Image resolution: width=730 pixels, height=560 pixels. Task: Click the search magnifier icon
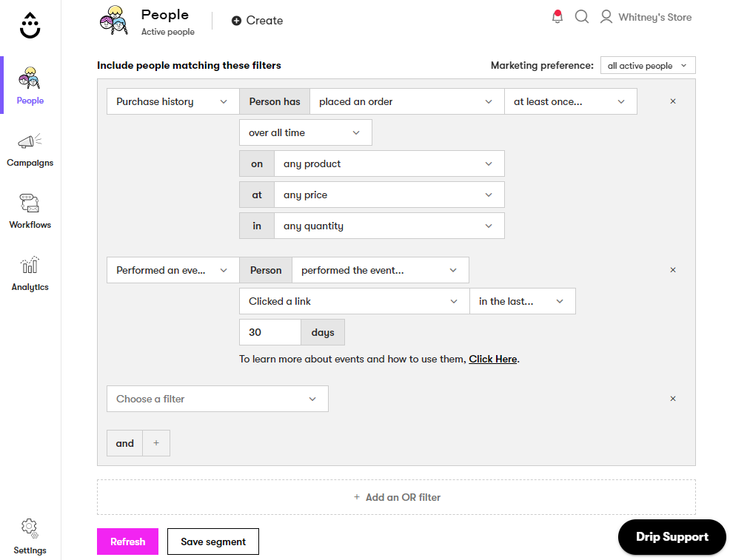click(x=582, y=17)
